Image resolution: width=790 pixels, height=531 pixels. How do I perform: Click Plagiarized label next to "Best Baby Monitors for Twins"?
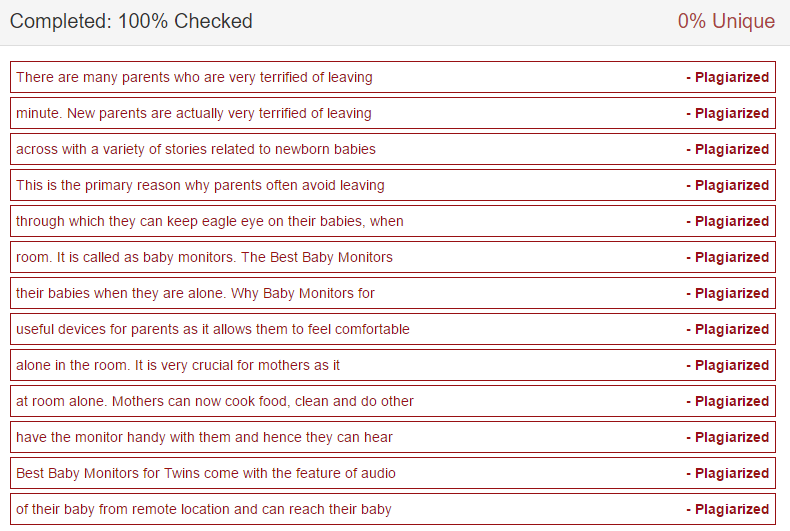coord(727,473)
